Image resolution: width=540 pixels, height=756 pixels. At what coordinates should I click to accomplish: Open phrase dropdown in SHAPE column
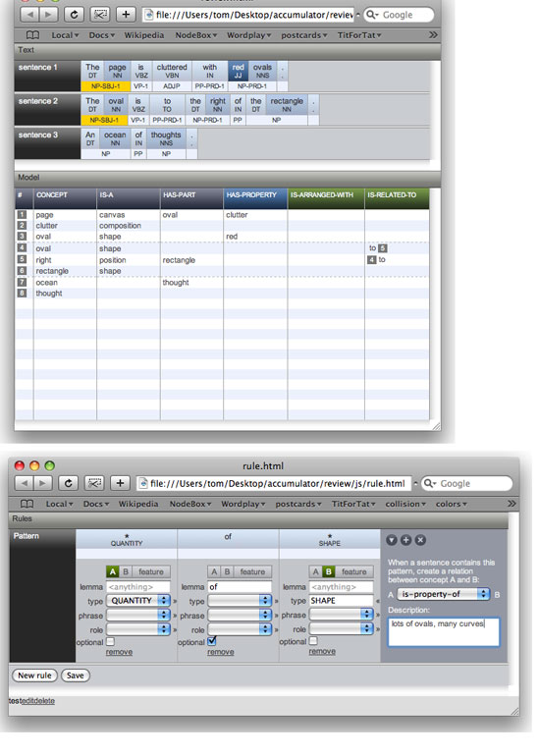click(342, 615)
